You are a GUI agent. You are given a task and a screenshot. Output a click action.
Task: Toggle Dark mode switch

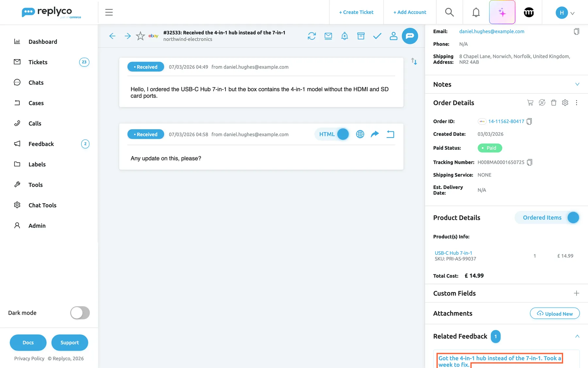click(x=80, y=313)
